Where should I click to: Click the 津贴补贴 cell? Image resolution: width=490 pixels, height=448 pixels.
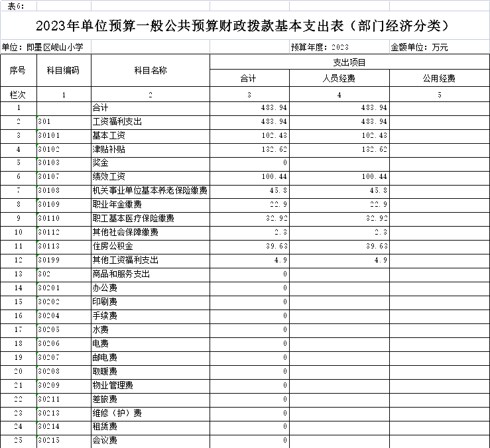click(x=150, y=150)
